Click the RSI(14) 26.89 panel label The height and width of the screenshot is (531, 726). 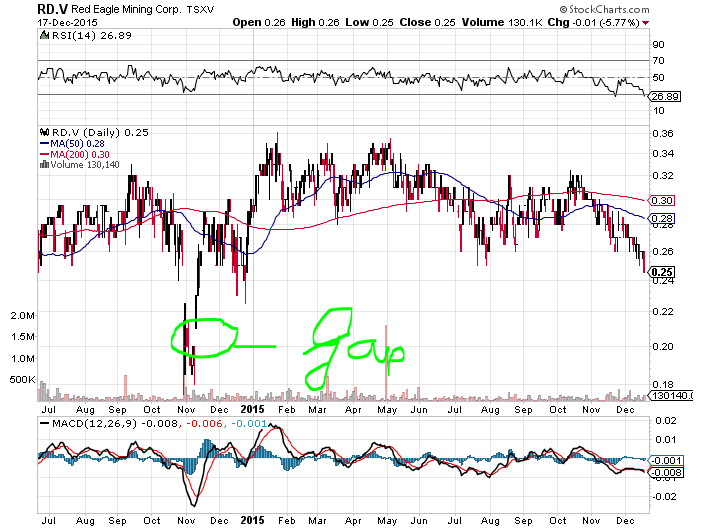[x=92, y=35]
